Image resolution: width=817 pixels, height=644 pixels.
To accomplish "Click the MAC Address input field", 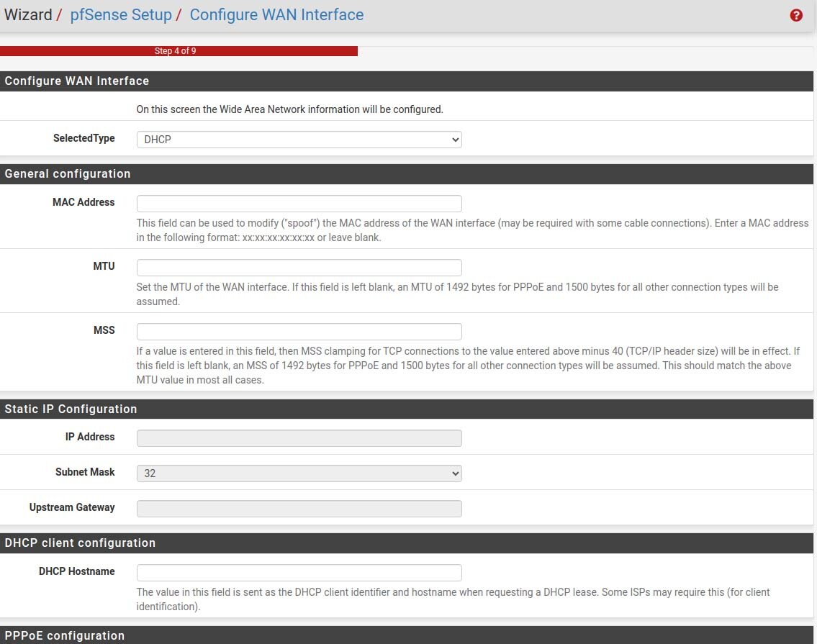I will click(299, 203).
